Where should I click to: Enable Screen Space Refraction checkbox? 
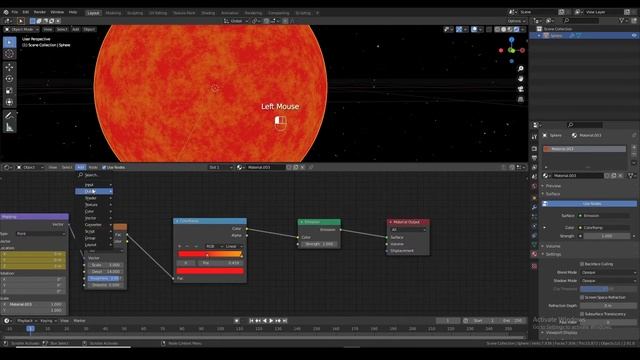582,297
